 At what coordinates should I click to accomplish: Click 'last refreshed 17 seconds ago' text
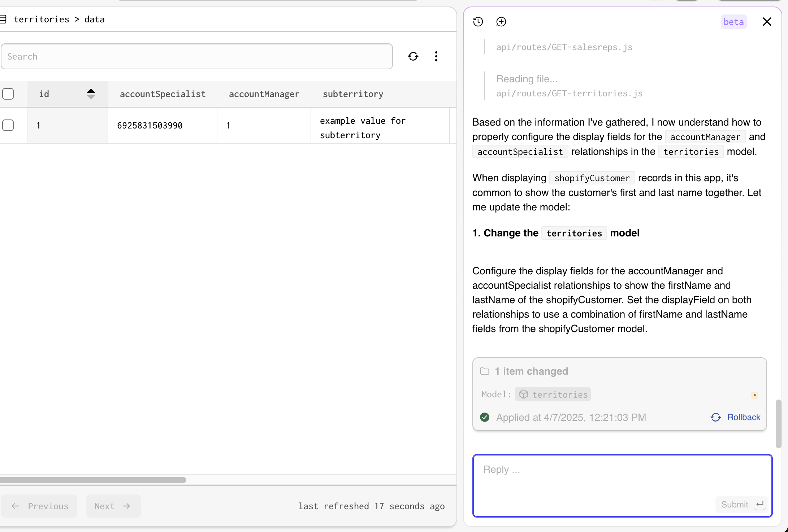[x=372, y=506]
